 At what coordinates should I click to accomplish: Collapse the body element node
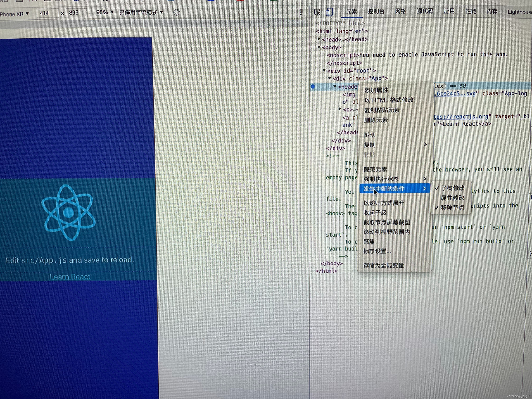tap(319, 47)
